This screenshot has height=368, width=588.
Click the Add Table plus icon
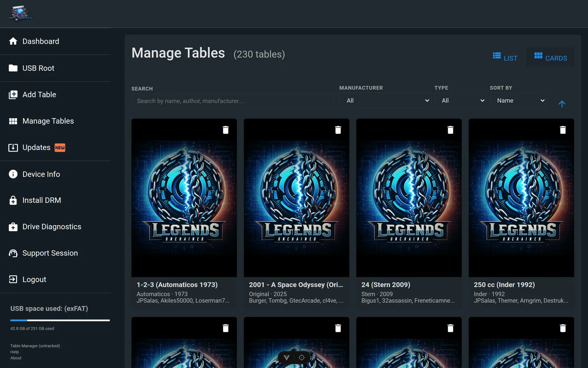[x=13, y=95]
